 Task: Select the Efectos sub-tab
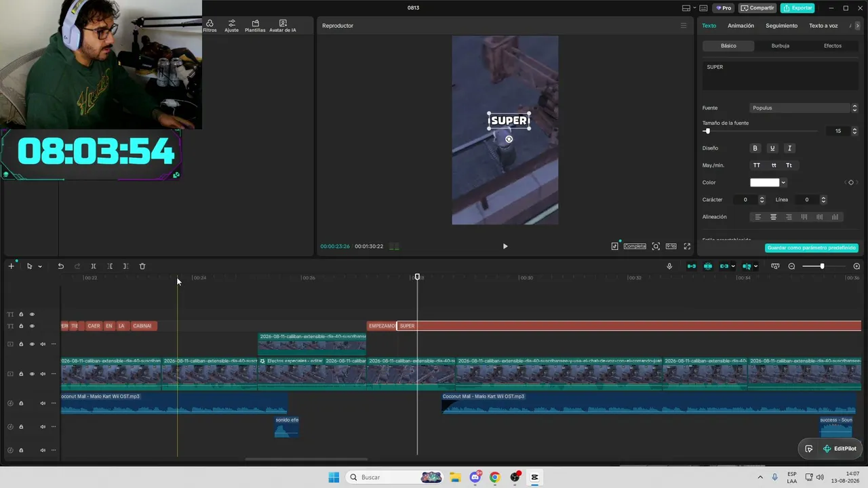coord(833,45)
